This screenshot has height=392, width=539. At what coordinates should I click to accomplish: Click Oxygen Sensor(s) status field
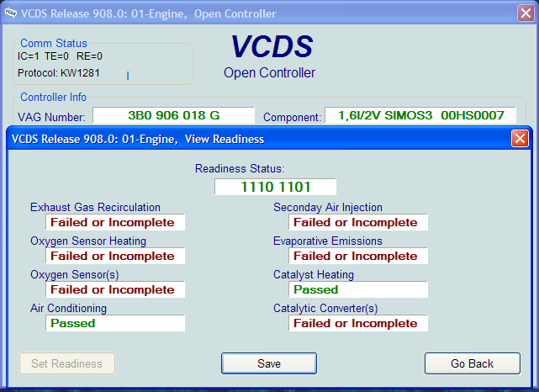tap(115, 289)
